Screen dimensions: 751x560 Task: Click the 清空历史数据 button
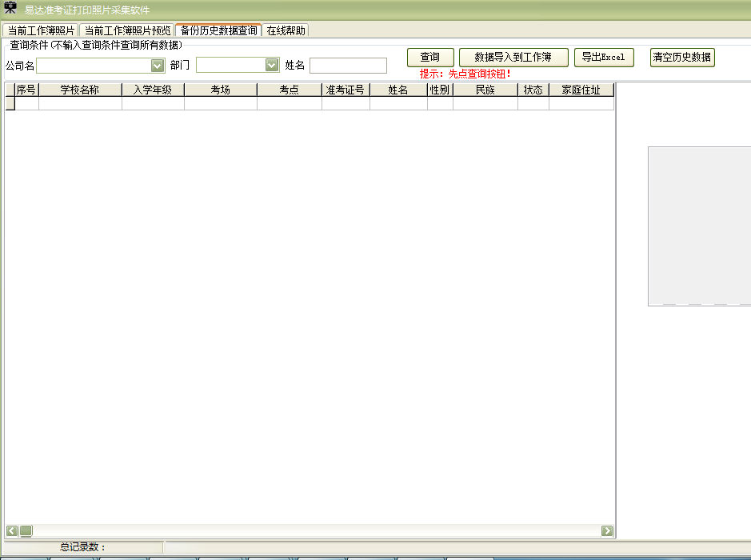tap(681, 58)
